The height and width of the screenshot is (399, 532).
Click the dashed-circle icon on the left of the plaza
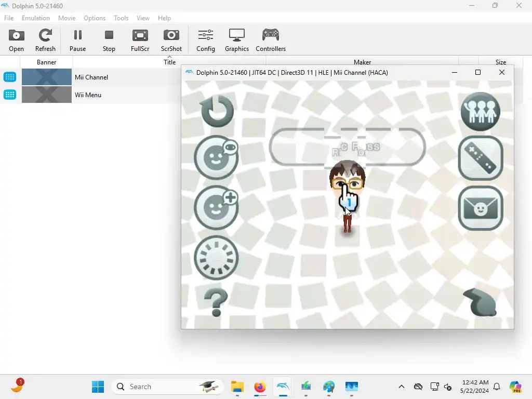click(216, 258)
